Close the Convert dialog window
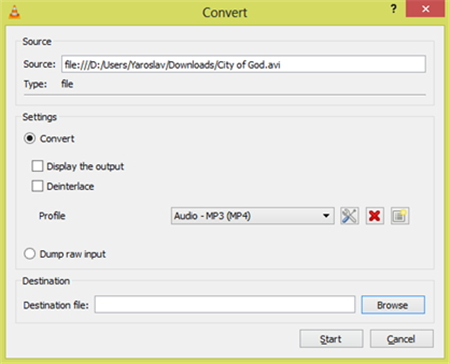 tap(425, 9)
